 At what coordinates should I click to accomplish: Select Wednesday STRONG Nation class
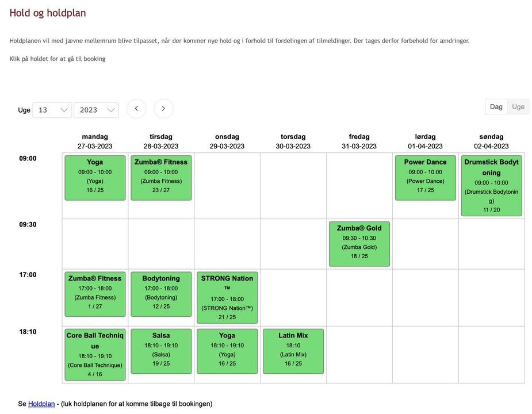pyautogui.click(x=227, y=298)
